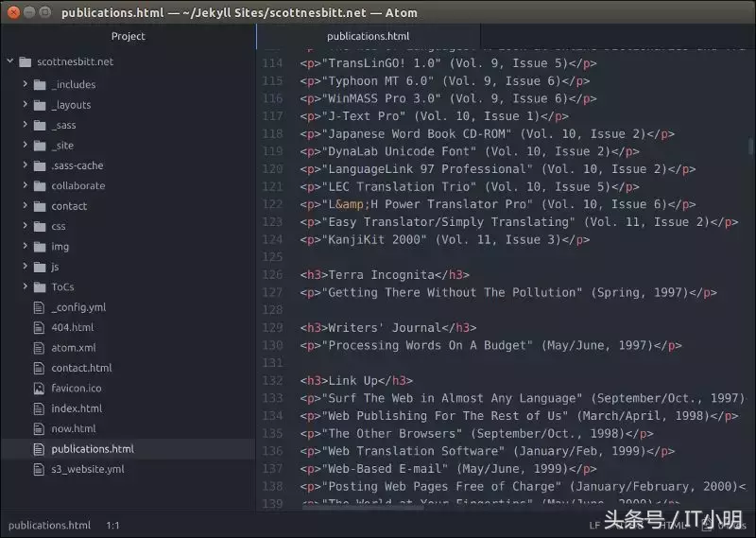Expand the js folder chevron
756x538 pixels.
tap(26, 266)
